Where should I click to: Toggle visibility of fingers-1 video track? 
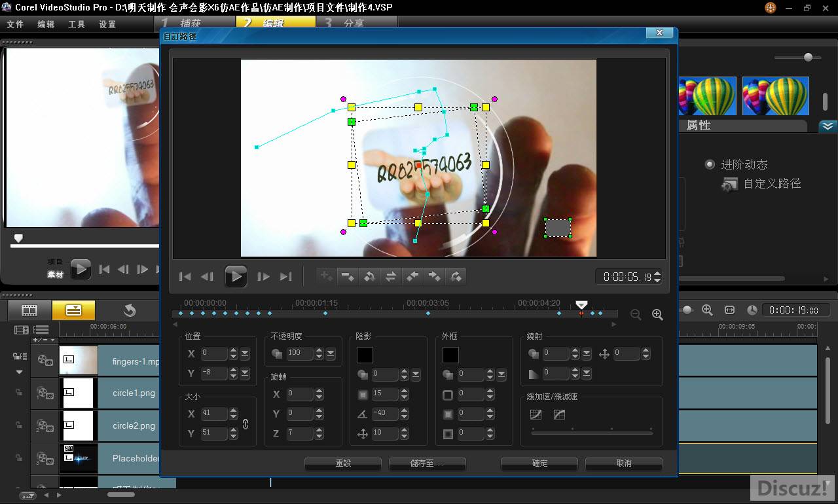pyautogui.click(x=45, y=361)
